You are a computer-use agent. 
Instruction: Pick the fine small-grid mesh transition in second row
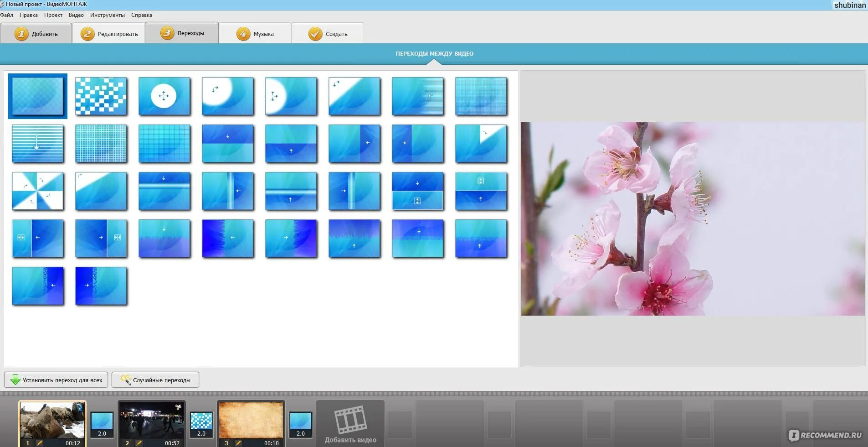(101, 144)
